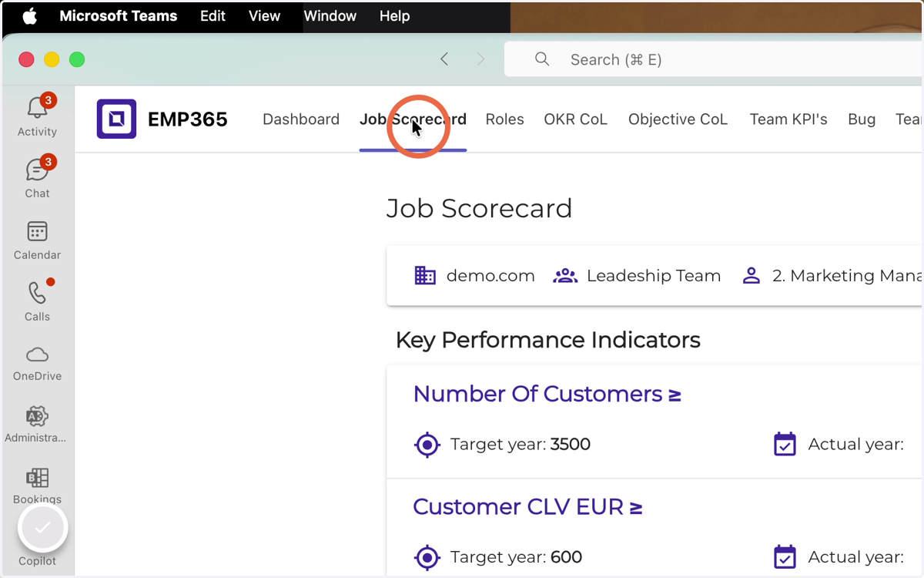Open the View menu

click(x=264, y=16)
